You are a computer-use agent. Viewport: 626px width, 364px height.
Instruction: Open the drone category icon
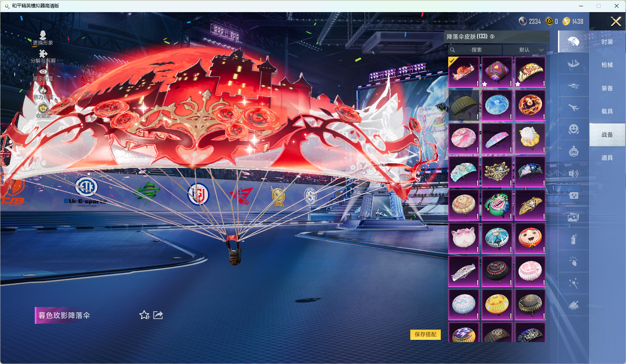574,86
